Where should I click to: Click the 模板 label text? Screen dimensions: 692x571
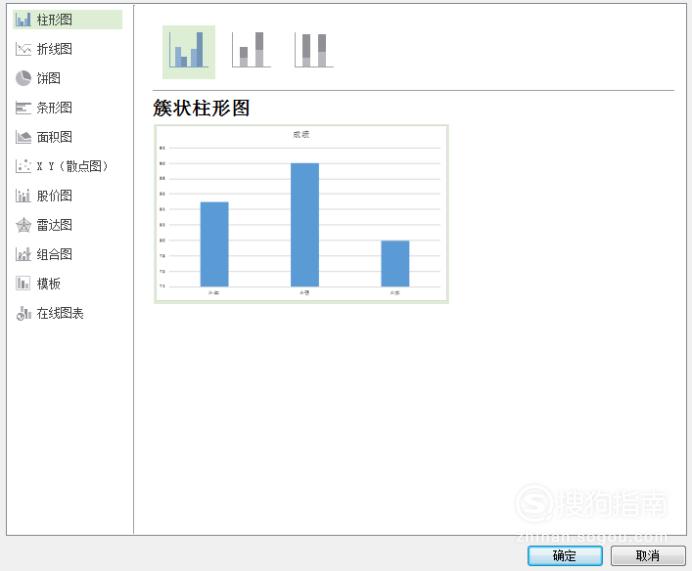click(x=49, y=283)
